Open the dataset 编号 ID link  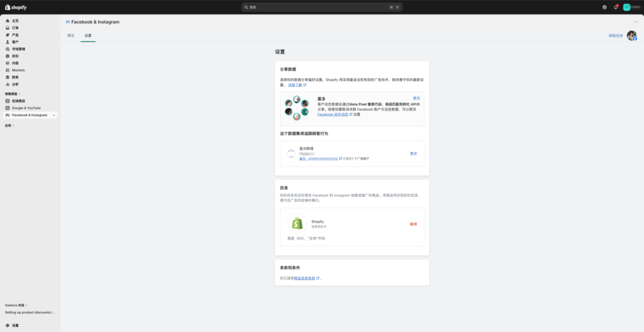318,158
